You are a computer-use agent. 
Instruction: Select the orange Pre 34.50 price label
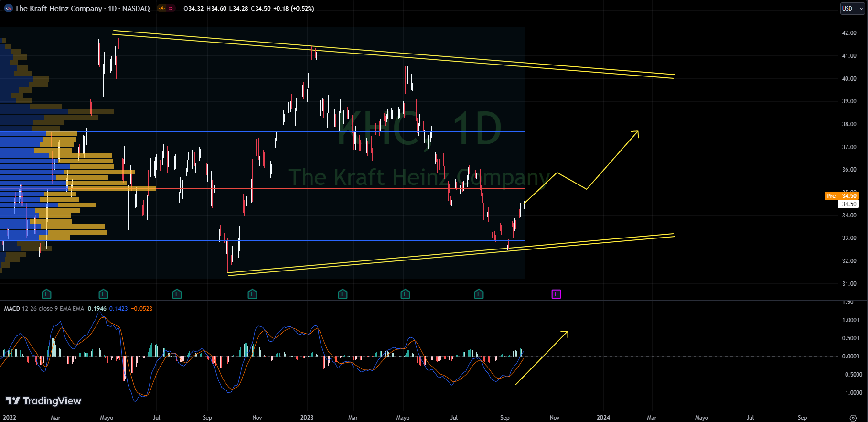842,195
